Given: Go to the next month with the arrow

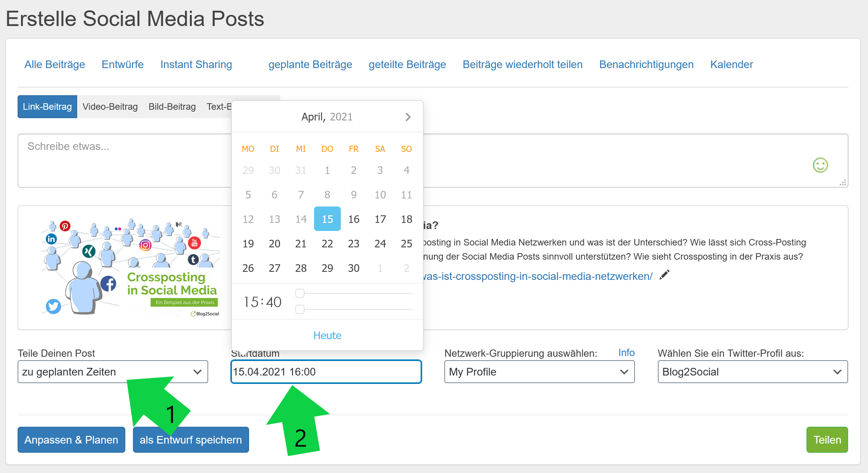Looking at the screenshot, I should coord(408,117).
